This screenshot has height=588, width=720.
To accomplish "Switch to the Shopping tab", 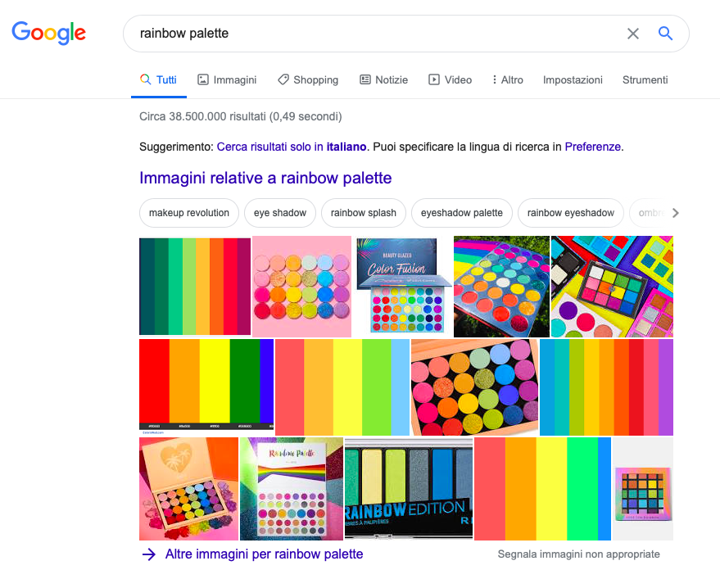I will point(308,79).
